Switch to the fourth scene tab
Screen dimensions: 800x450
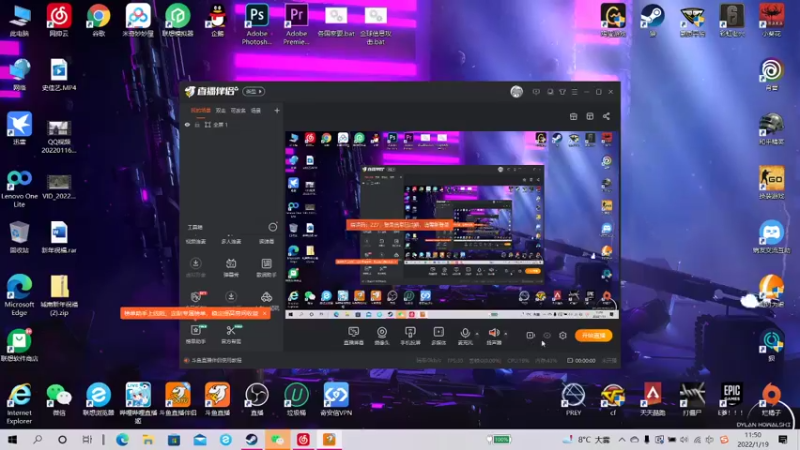pyautogui.click(x=256, y=110)
